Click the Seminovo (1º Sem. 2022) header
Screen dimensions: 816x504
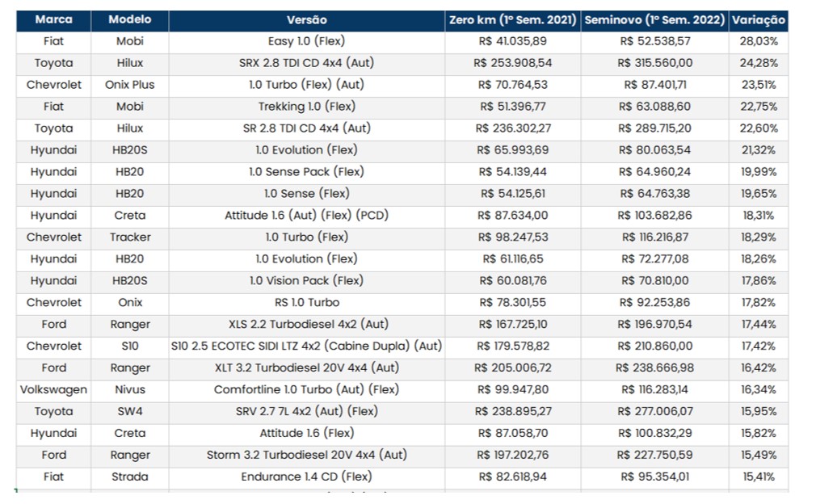[x=654, y=19]
